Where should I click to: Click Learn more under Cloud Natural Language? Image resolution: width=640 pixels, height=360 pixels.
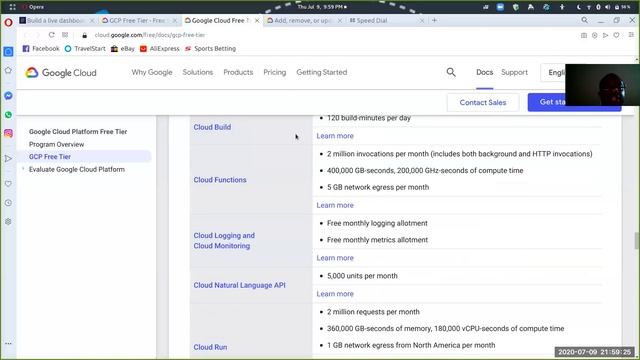coord(335,294)
